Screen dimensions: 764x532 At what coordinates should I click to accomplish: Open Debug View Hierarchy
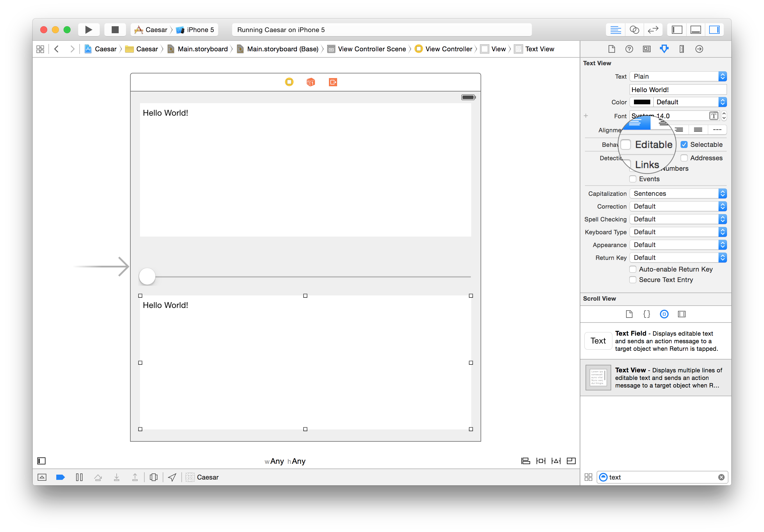tap(153, 477)
